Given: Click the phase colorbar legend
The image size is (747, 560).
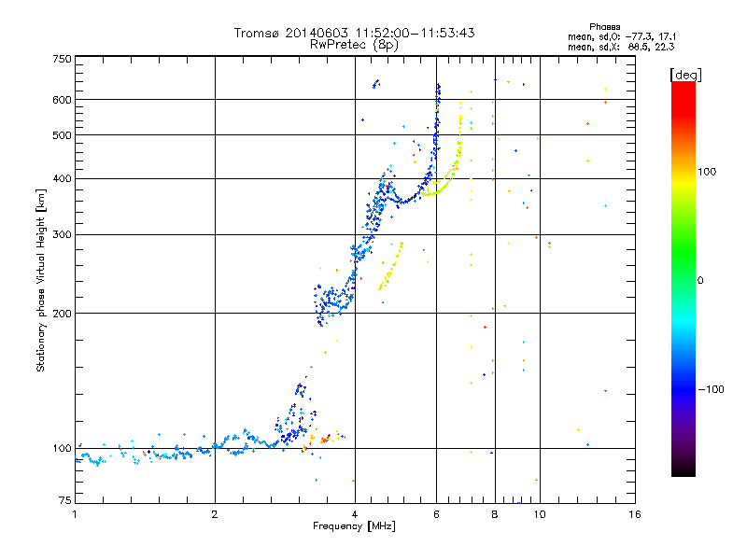Looking at the screenshot, I should click(x=684, y=278).
